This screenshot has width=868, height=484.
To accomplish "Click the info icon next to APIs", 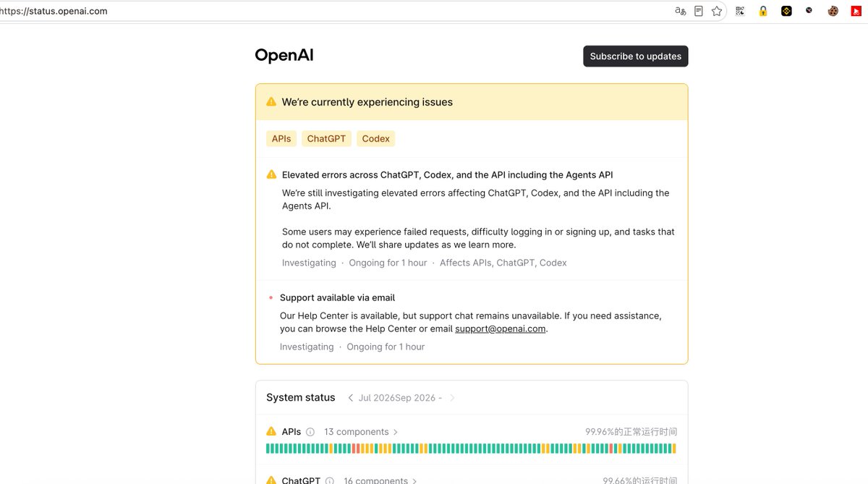I will 310,432.
